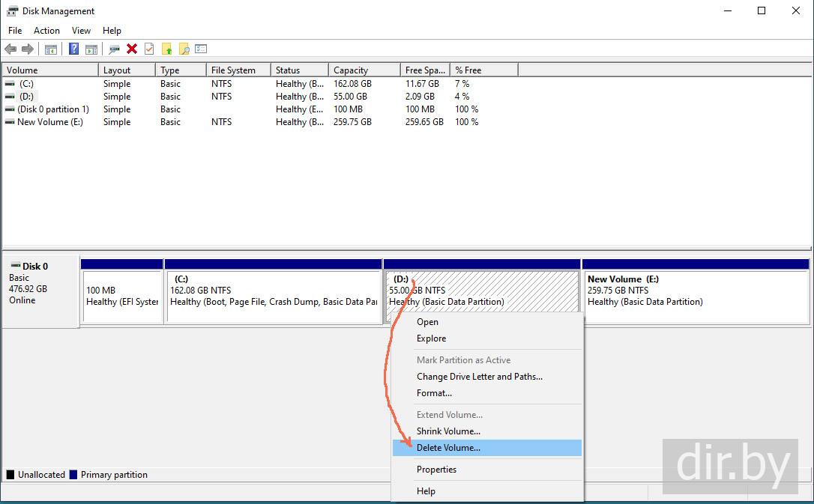
Task: Click the Show/Hide Console Tree icon
Action: tap(51, 49)
